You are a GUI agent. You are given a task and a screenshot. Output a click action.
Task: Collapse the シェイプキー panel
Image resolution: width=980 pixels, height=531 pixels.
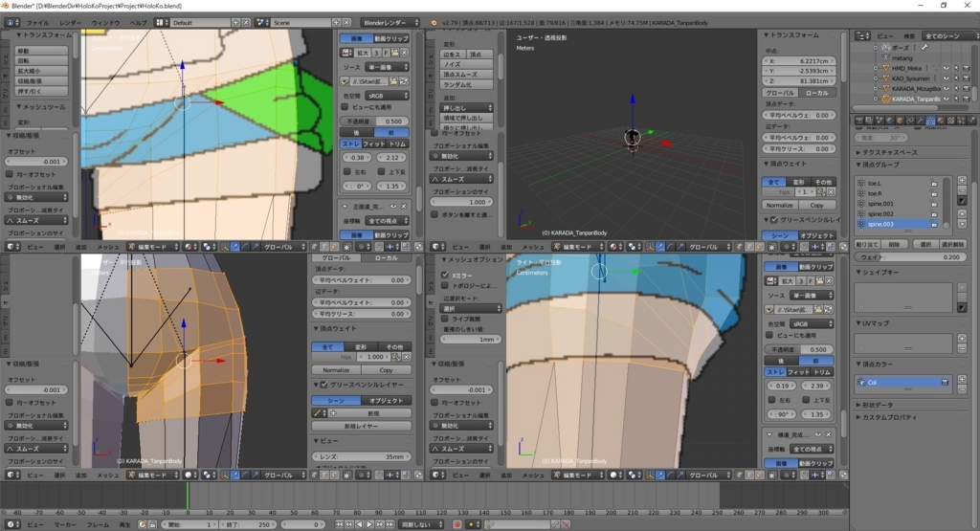pos(880,272)
